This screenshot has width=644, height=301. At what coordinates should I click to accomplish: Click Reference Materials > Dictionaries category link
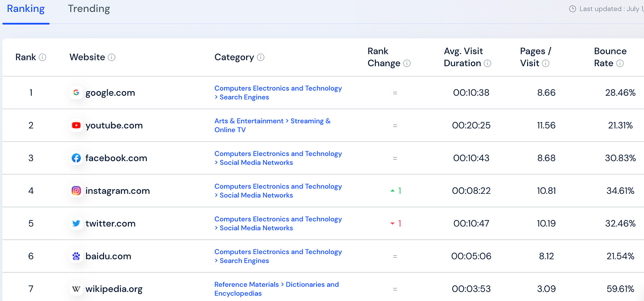[x=276, y=289]
